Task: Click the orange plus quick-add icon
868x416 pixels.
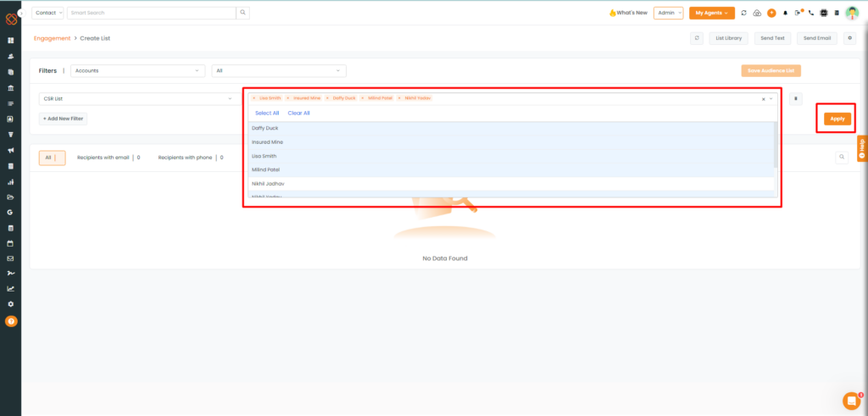Action: coord(771,13)
